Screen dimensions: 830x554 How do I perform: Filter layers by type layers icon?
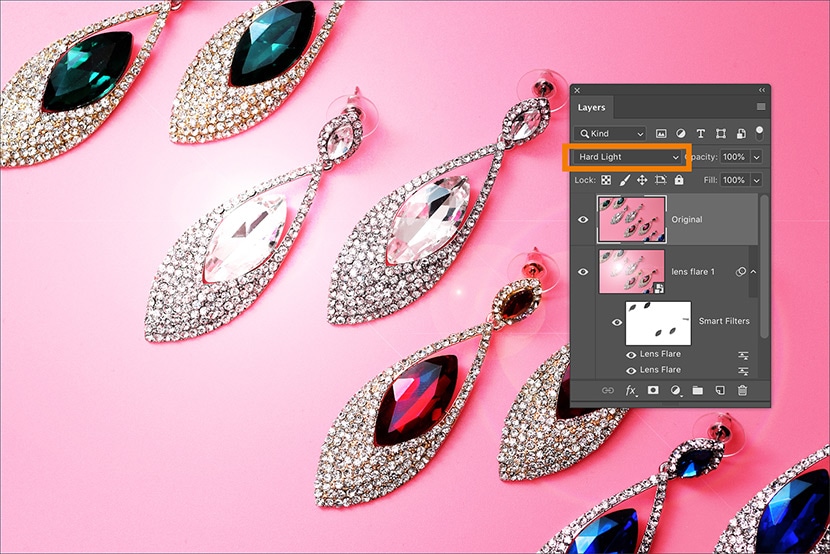point(700,133)
